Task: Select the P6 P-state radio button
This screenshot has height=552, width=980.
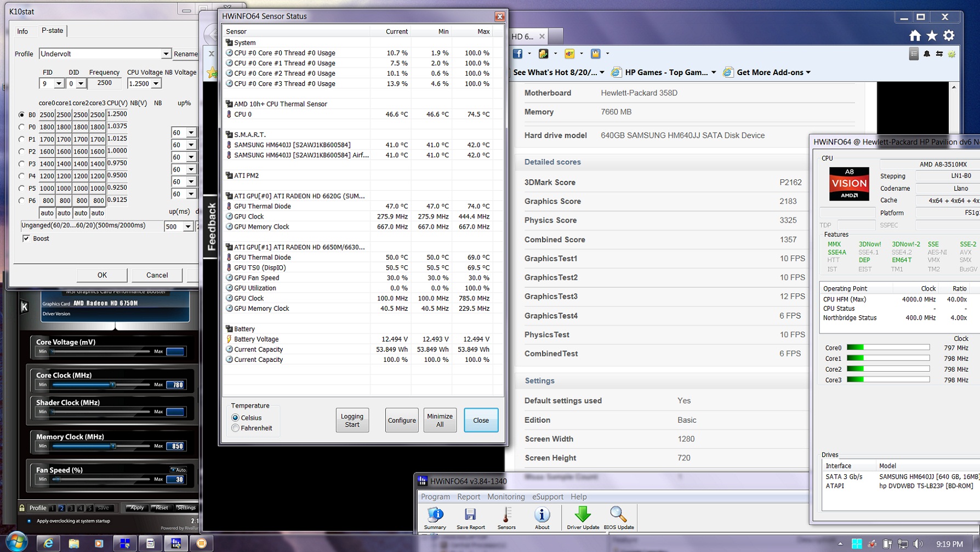Action: pos(21,201)
